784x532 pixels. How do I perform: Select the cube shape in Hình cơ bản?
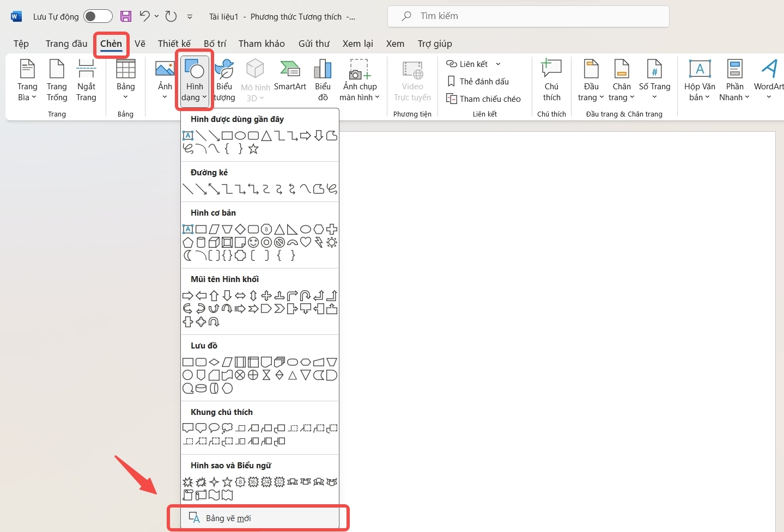click(x=214, y=242)
